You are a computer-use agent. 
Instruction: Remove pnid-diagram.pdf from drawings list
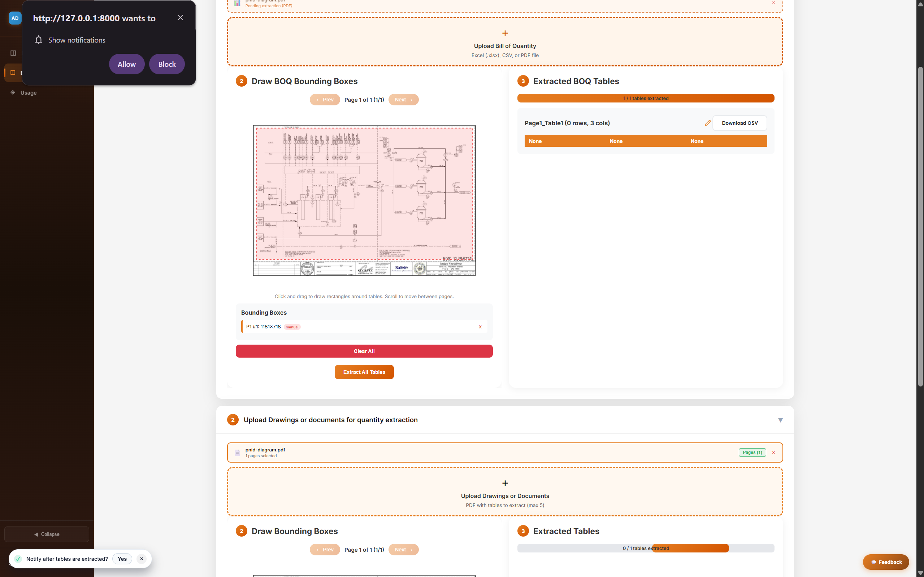(x=773, y=452)
